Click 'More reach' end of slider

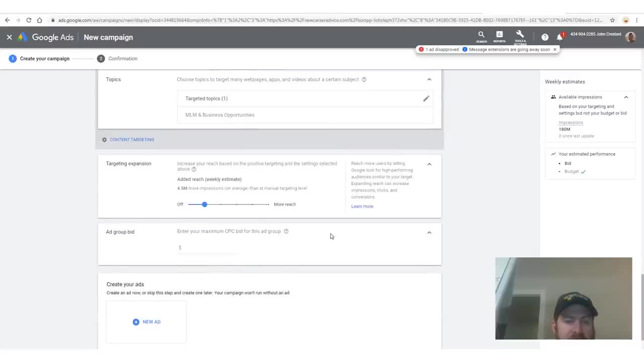pyautogui.click(x=285, y=204)
